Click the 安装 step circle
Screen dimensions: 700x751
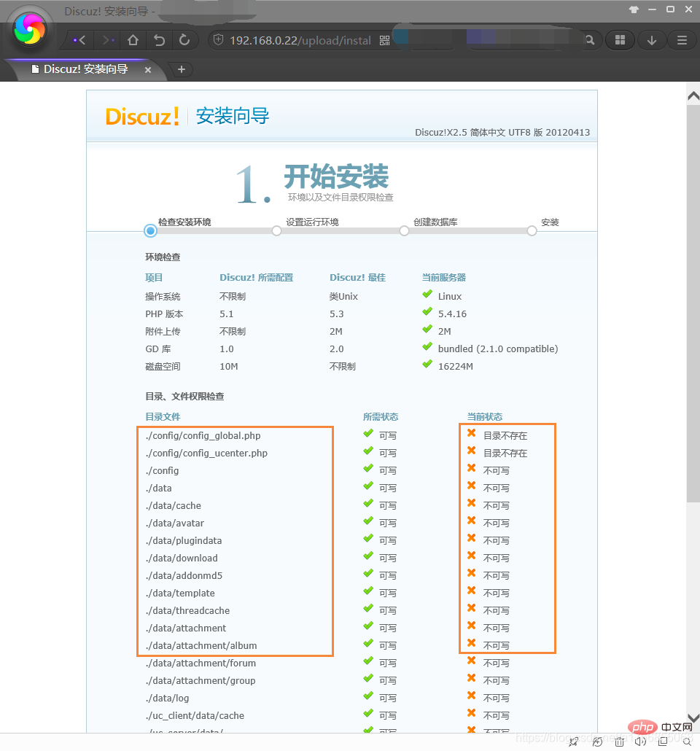click(x=532, y=231)
